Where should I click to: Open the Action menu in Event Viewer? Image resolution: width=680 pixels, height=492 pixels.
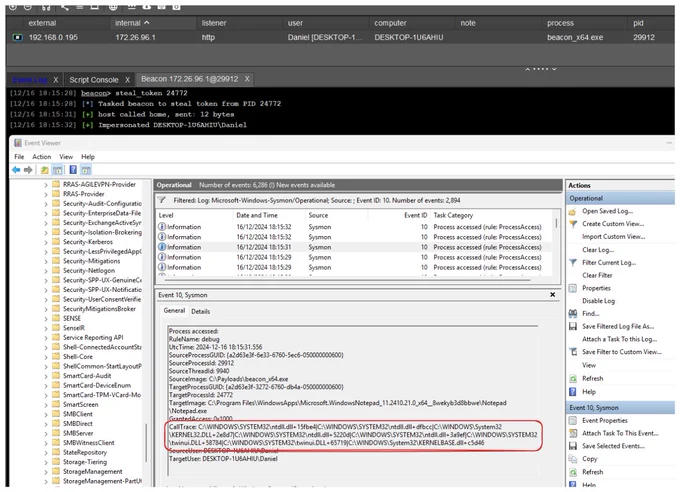coord(42,157)
